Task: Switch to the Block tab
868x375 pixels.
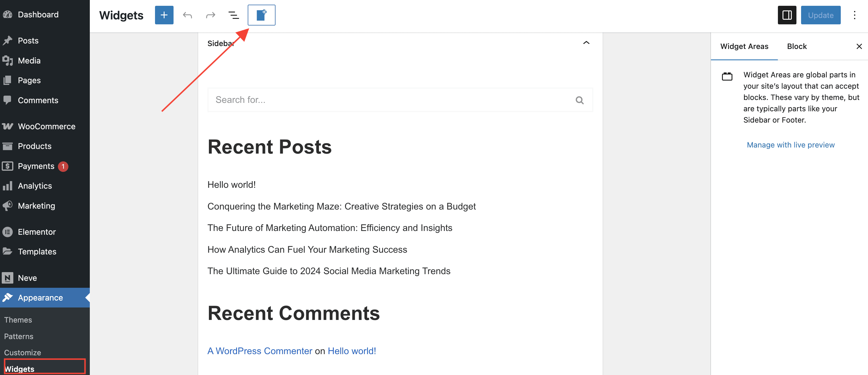Action: click(x=796, y=46)
